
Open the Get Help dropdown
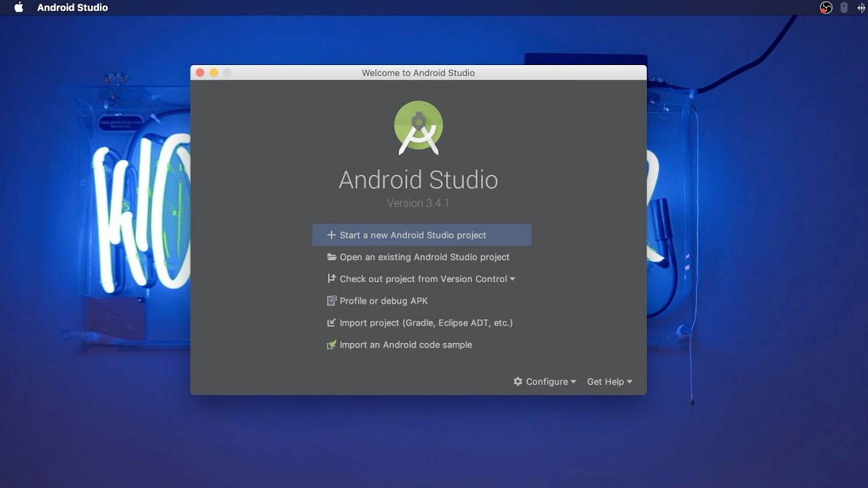click(x=609, y=382)
